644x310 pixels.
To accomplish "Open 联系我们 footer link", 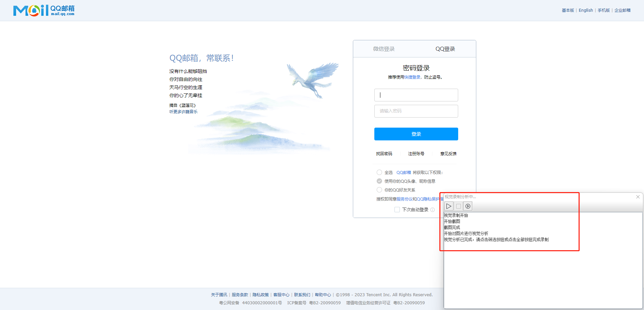I will pos(302,295).
